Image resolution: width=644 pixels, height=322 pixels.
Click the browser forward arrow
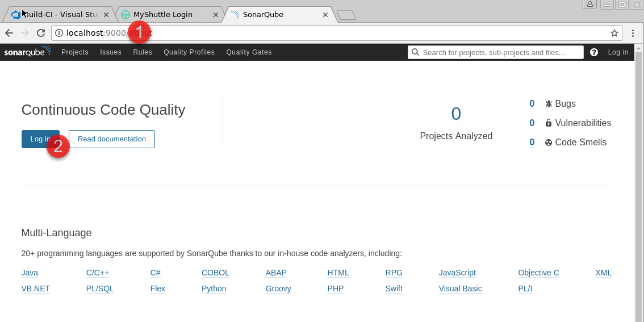pyautogui.click(x=24, y=33)
